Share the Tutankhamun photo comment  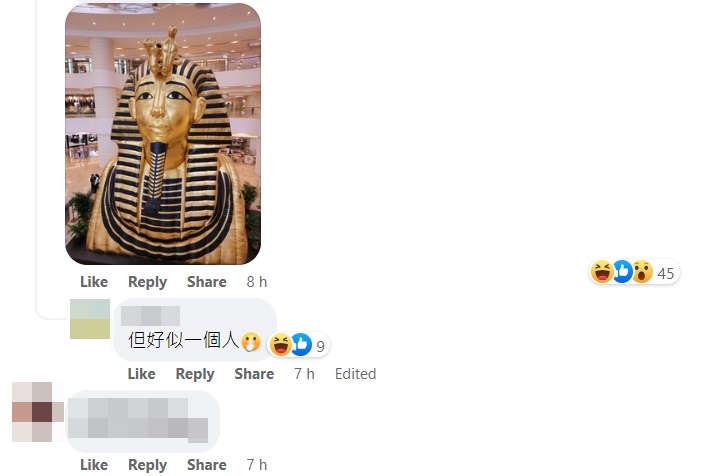(x=207, y=282)
